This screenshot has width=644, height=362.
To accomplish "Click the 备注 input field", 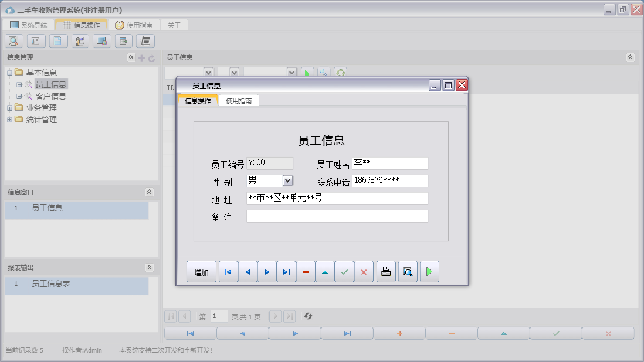I will point(337,217).
